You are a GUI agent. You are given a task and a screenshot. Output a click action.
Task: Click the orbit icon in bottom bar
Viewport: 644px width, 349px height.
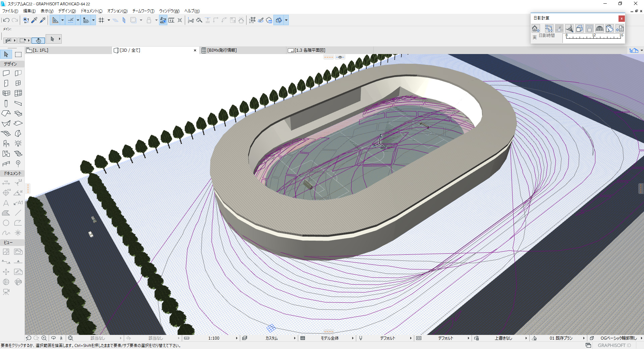pyautogui.click(x=53, y=338)
